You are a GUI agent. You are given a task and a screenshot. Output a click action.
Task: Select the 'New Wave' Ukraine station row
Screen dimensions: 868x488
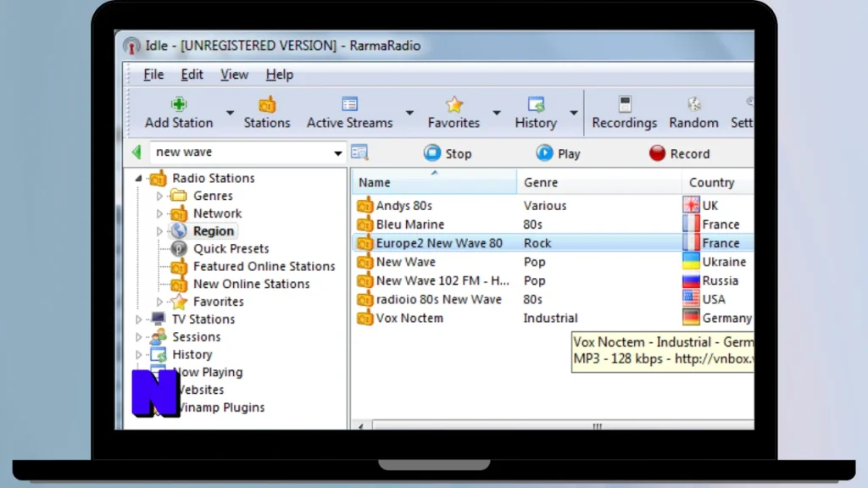click(x=553, y=262)
